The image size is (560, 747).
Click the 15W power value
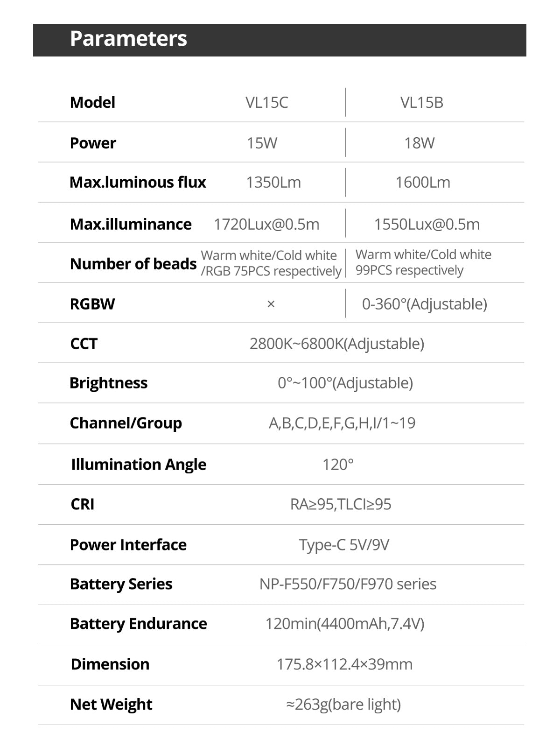[262, 143]
